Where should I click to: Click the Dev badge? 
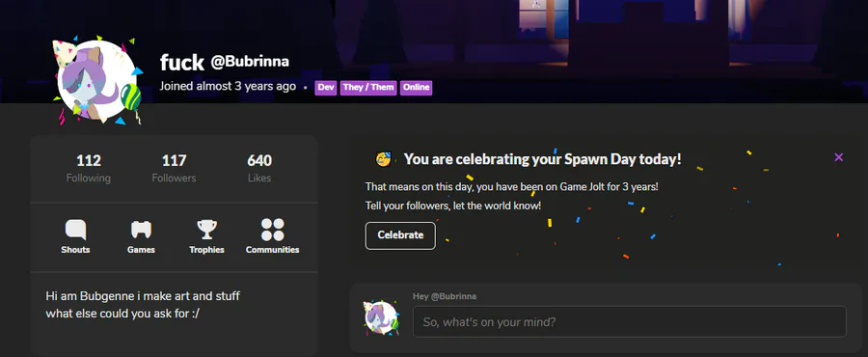326,88
